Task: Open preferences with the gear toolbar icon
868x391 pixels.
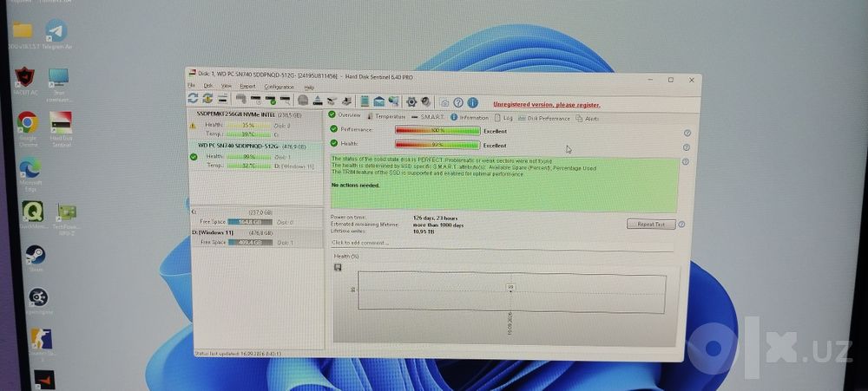Action: point(411,101)
